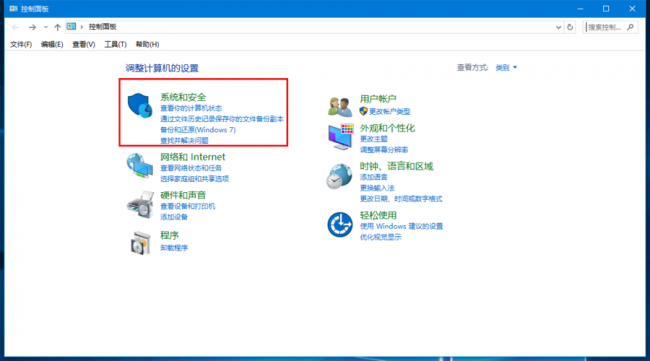Open the User Accounts people icon
Image resolution: width=650 pixels, height=361 pixels.
[340, 107]
